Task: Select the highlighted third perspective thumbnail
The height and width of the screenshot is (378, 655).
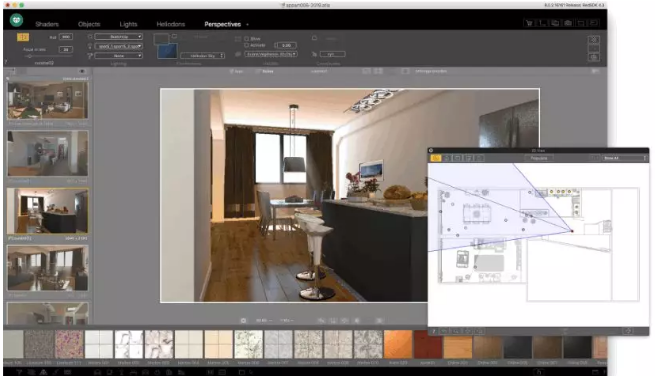Action: [48, 211]
